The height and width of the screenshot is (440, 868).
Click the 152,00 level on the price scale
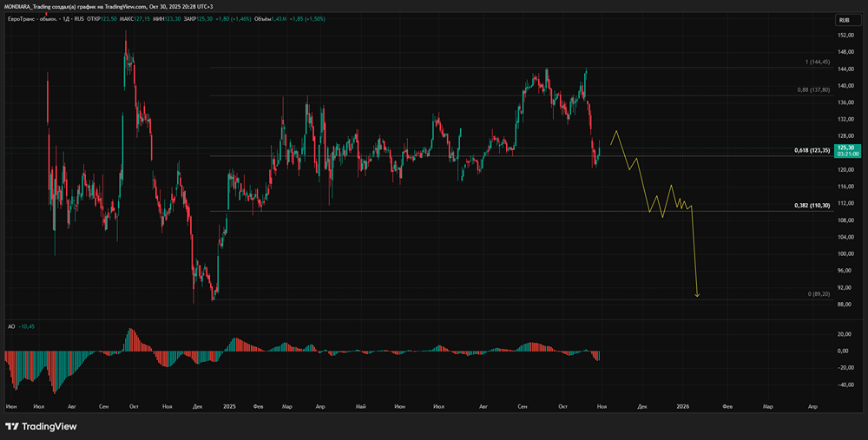coord(845,36)
